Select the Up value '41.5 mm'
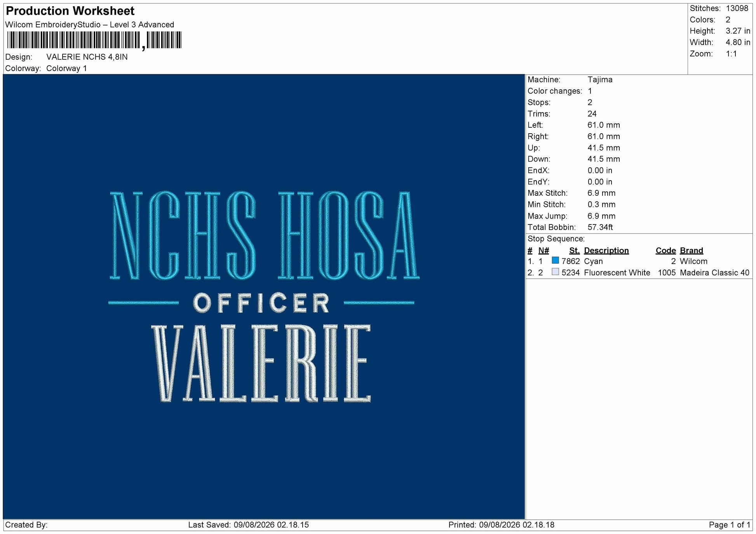This screenshot has width=756, height=534. 604,148
